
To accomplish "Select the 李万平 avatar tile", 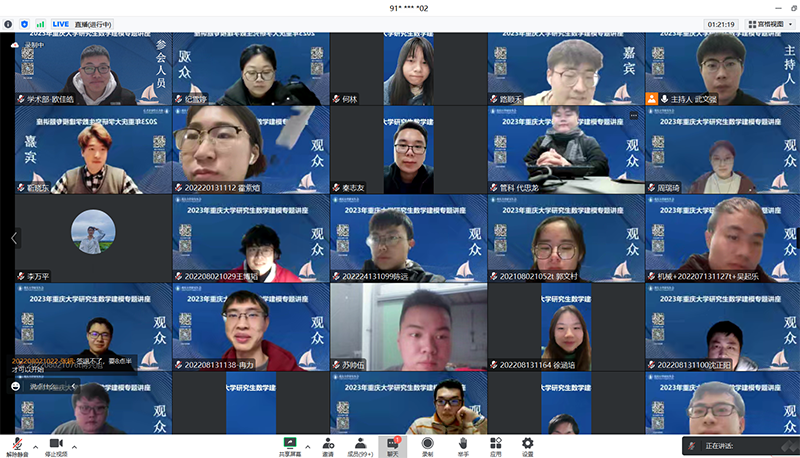I will pos(93,239).
